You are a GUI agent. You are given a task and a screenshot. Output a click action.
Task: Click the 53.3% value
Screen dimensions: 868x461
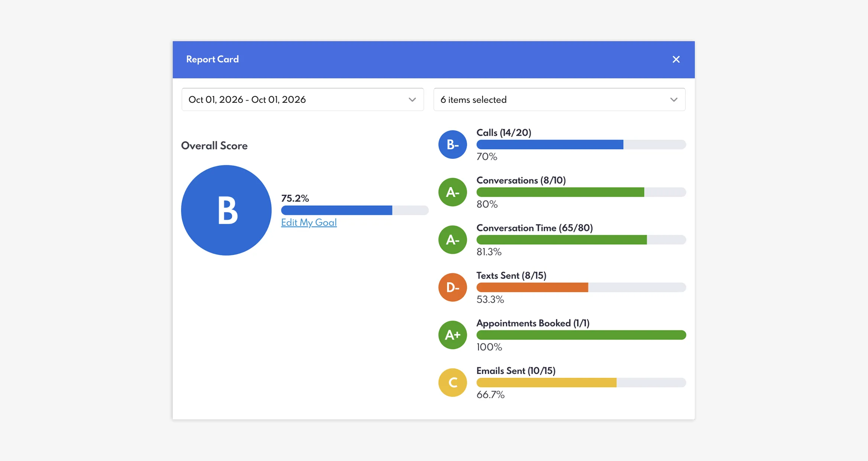pyautogui.click(x=490, y=300)
